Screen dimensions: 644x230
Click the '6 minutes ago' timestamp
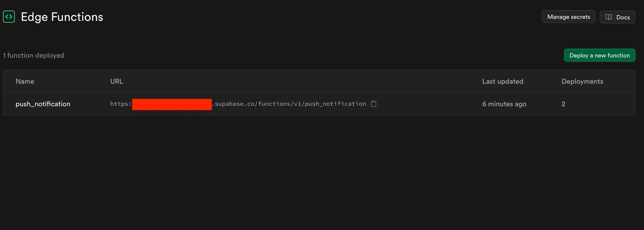pyautogui.click(x=504, y=104)
